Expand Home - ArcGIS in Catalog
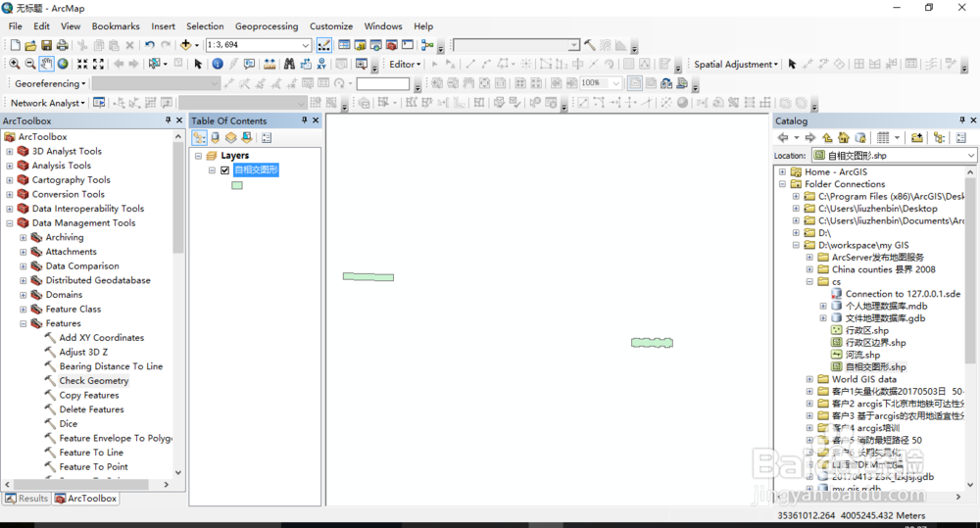The width and height of the screenshot is (980, 528). coord(782,171)
